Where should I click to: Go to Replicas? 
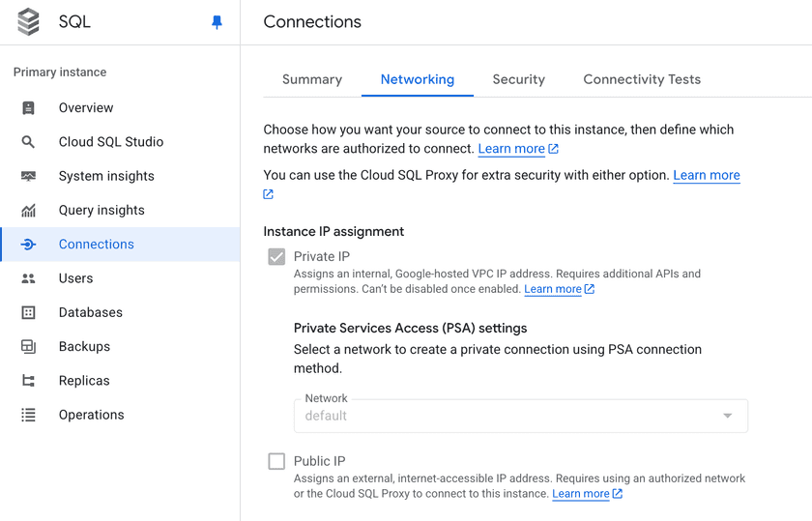coord(120,381)
